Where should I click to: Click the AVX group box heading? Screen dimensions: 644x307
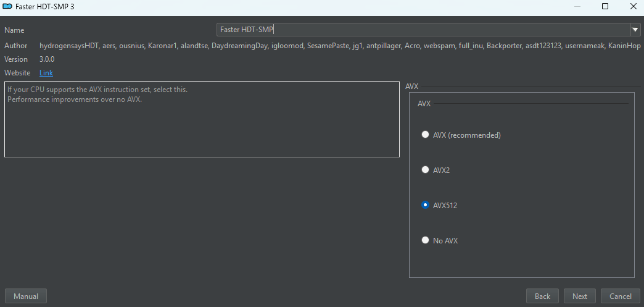[x=424, y=104]
